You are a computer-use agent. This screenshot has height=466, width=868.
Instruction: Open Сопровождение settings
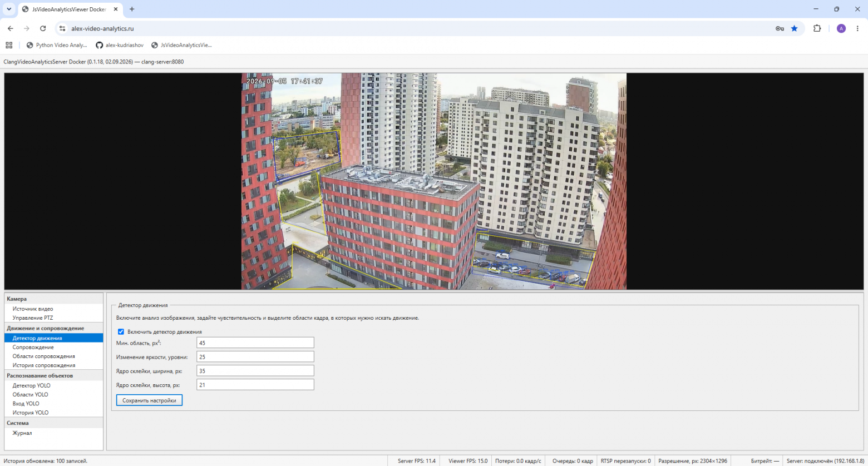[53, 347]
